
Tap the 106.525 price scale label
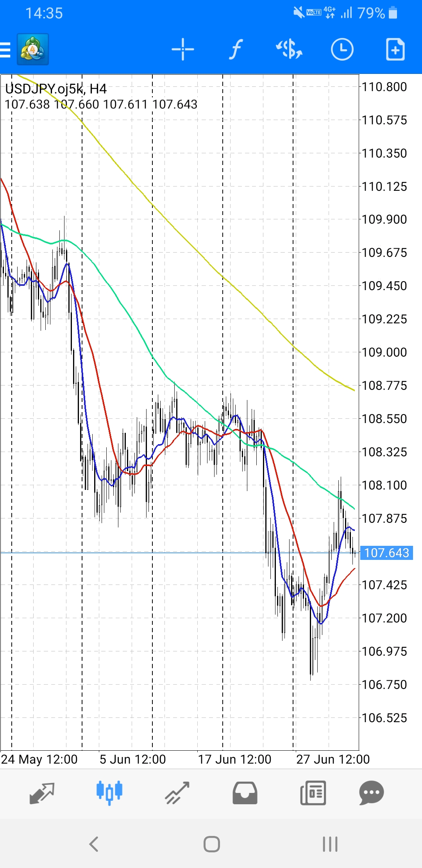tap(384, 718)
